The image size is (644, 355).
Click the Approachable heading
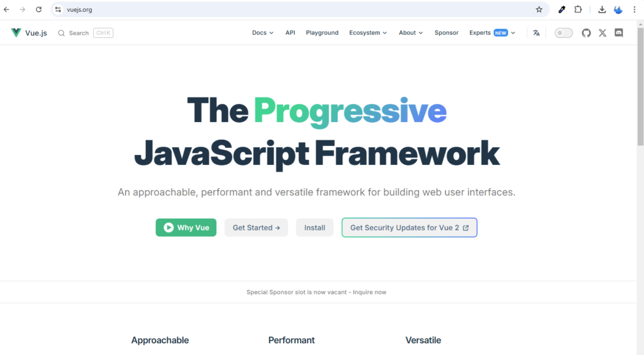click(160, 340)
